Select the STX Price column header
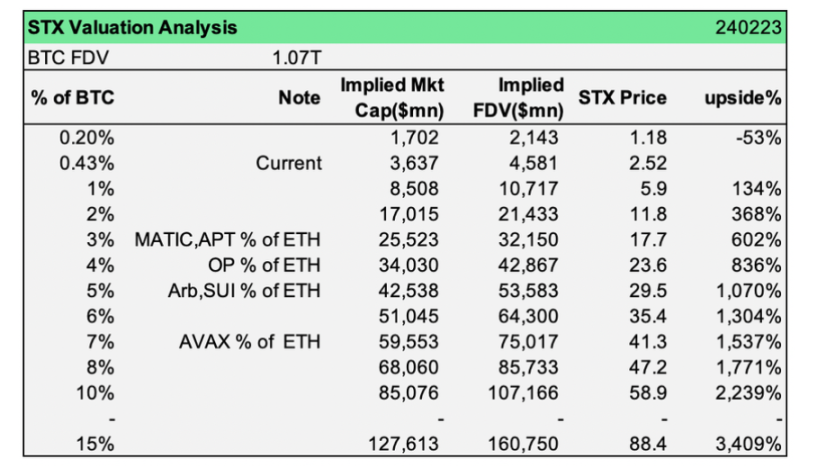 tap(622, 97)
